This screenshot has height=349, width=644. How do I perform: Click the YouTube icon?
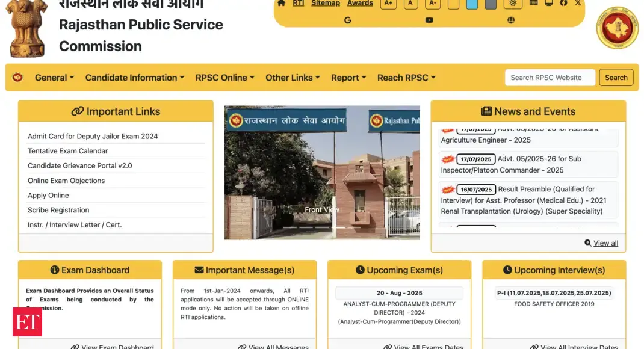pyautogui.click(x=429, y=20)
